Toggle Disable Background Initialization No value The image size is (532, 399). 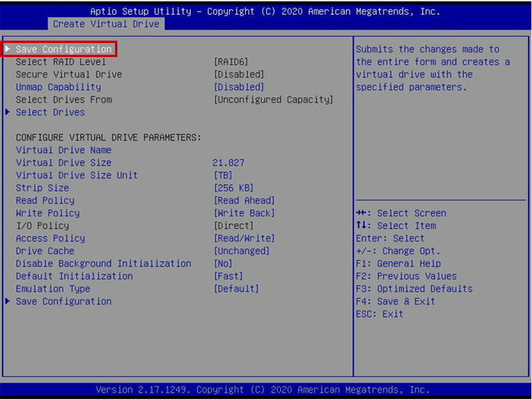coord(223,264)
